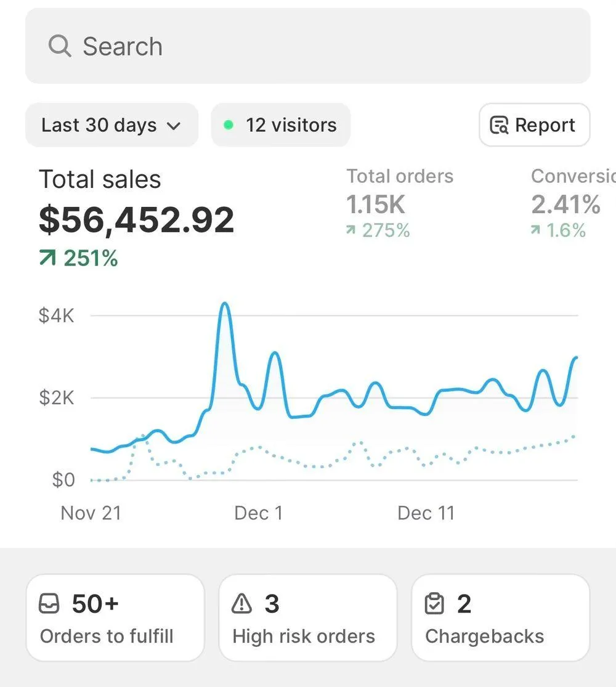Open the 2 Chargebacks card
616x687 pixels.
[500, 618]
